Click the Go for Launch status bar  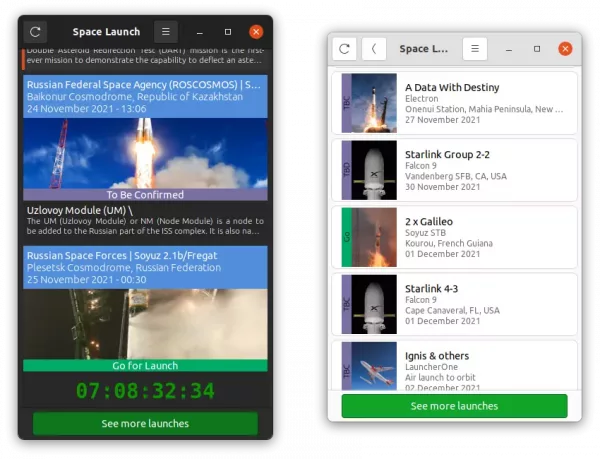pos(145,366)
